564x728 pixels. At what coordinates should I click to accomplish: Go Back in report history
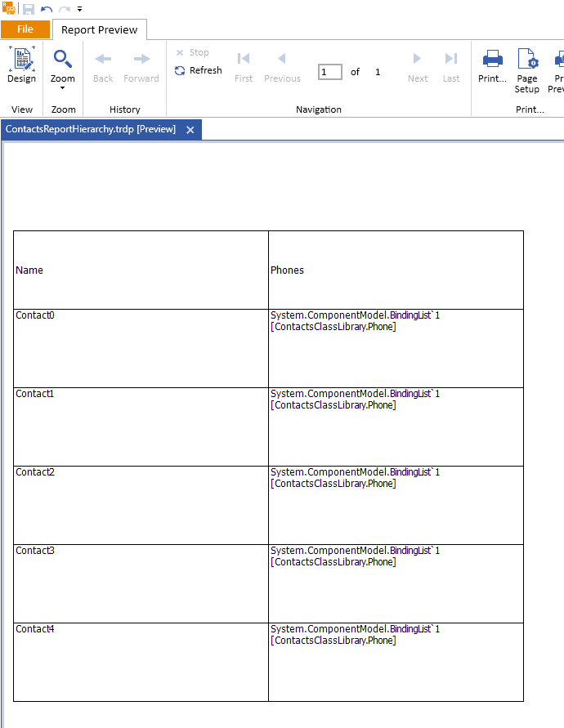(x=103, y=66)
